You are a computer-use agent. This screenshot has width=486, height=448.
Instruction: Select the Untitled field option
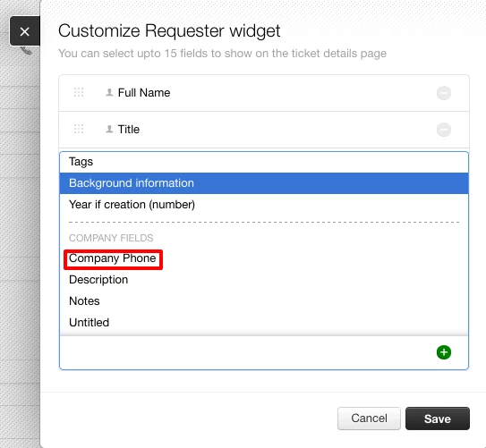coord(264,323)
